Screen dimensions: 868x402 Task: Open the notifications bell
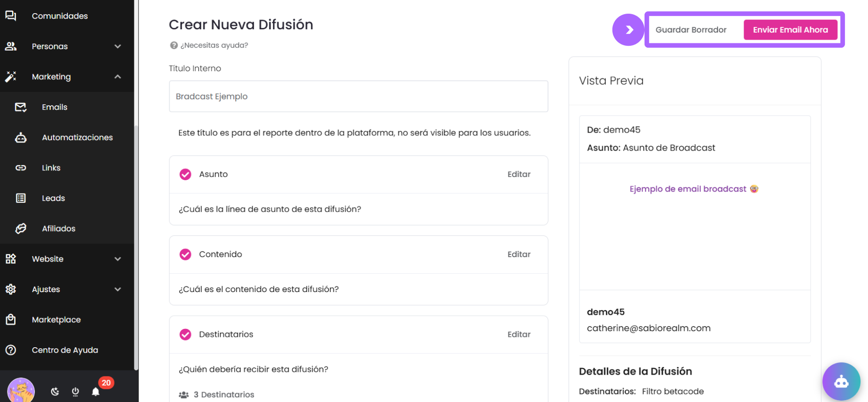point(96,392)
